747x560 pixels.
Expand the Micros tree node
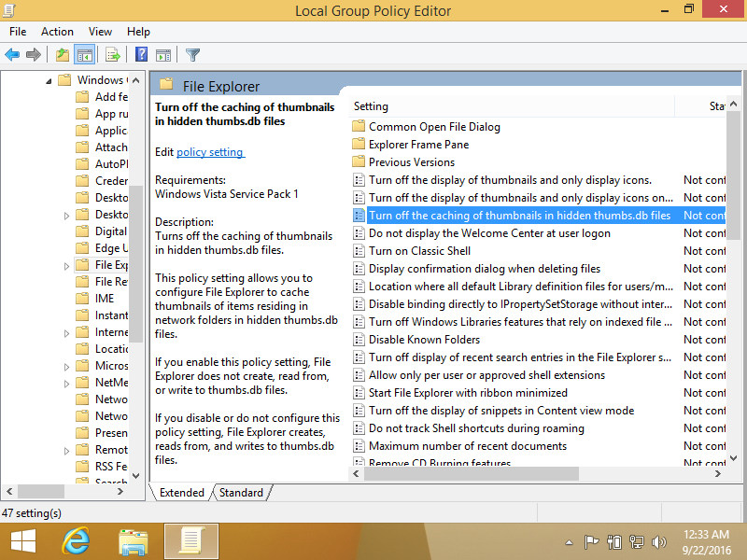[x=66, y=367]
